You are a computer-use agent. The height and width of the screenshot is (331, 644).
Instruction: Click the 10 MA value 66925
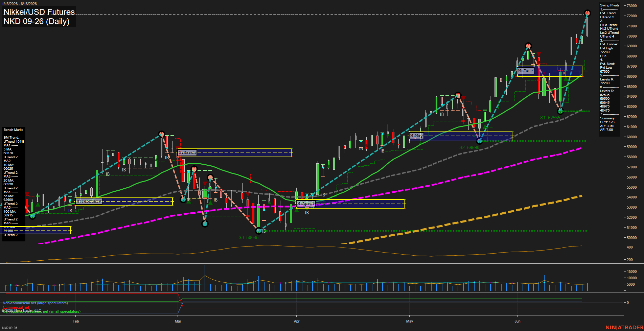coord(8,169)
